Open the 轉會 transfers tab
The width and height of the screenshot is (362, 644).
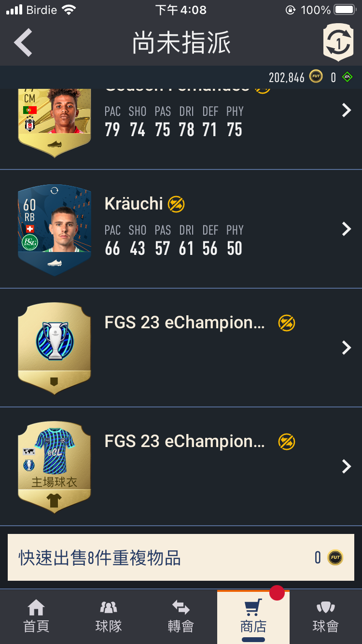pos(181,616)
